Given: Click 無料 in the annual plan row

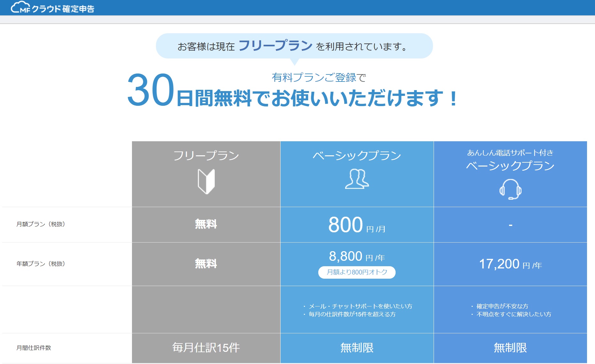Looking at the screenshot, I should (x=206, y=264).
